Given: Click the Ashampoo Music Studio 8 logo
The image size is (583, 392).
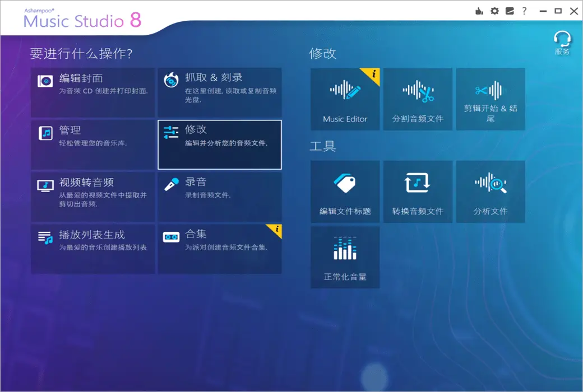Looking at the screenshot, I should point(82,18).
